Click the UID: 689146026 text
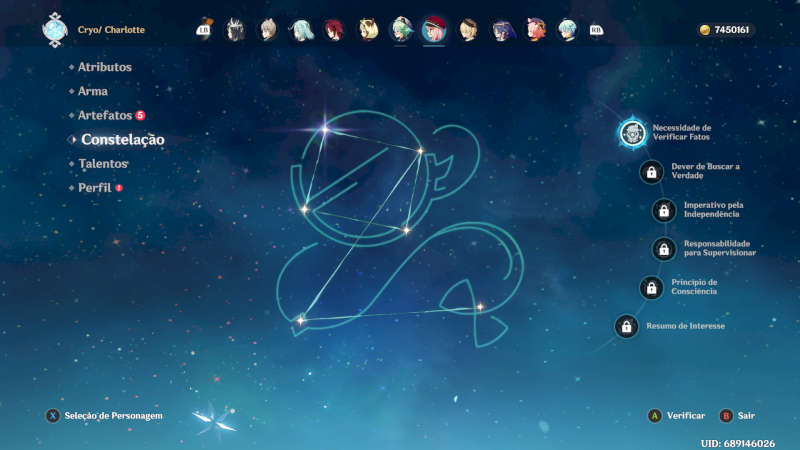The image size is (800, 450). (738, 443)
